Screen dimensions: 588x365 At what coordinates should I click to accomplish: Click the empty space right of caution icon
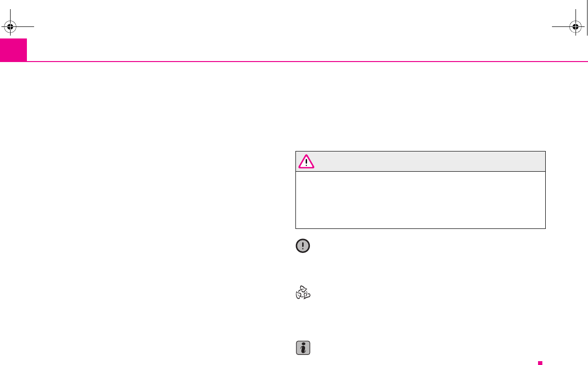coord(429,246)
